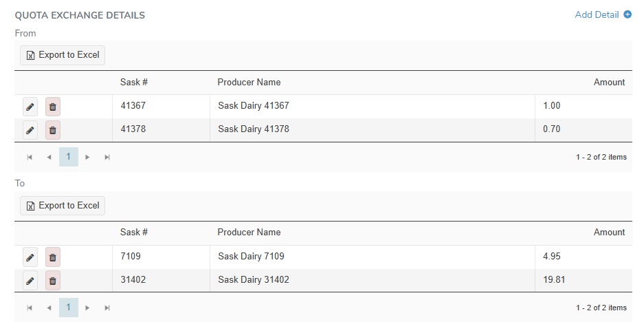This screenshot has height=322, width=644.
Task: Sort From table by Amount header
Action: 609,83
